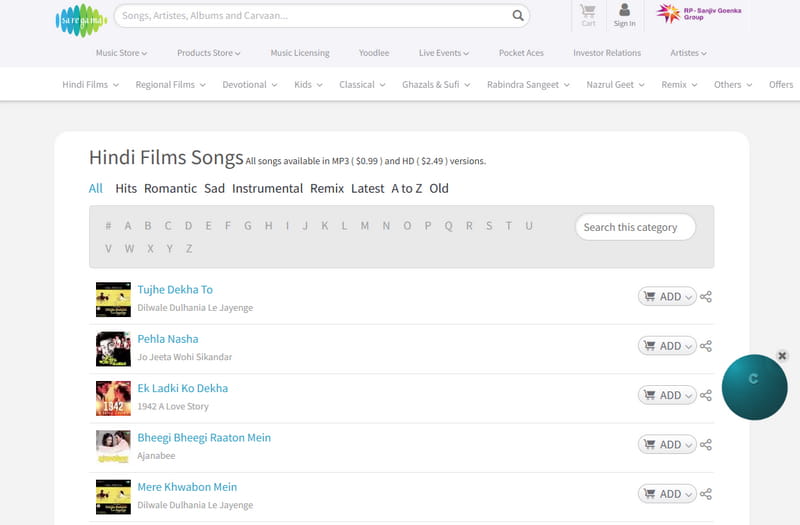Open the Music Licensing page
Screen dimensions: 800x525
click(x=300, y=53)
